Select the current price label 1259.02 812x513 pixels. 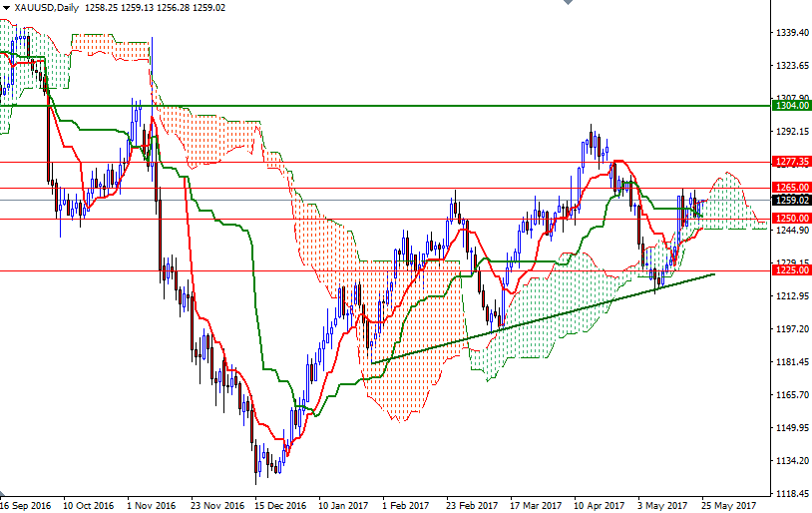coord(792,200)
